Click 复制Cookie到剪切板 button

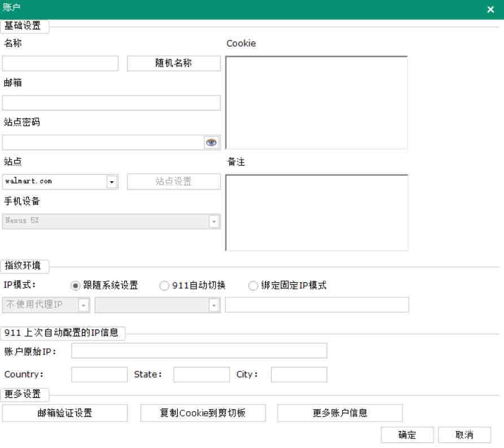point(203,413)
